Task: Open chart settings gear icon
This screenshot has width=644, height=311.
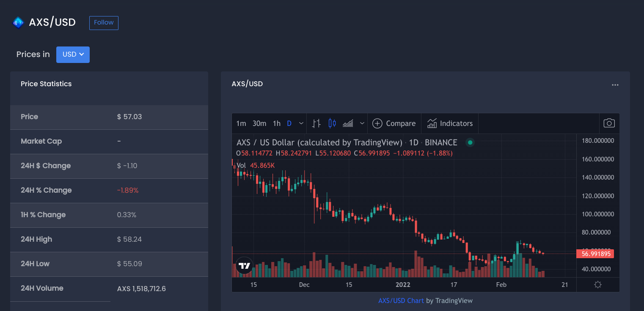Action: (598, 285)
